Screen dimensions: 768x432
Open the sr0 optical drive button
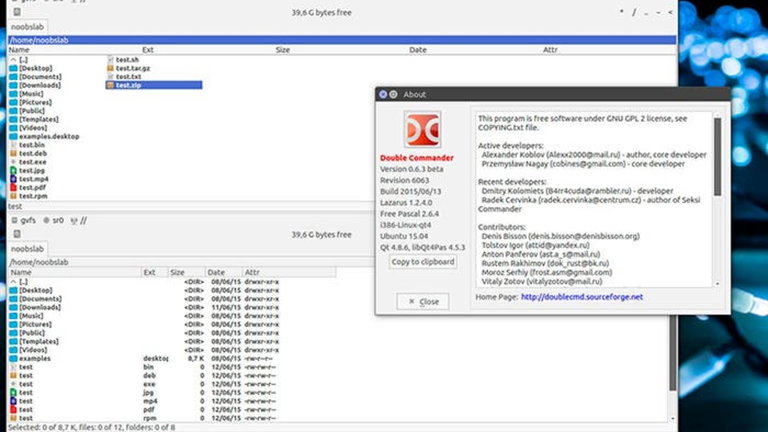pyautogui.click(x=53, y=220)
